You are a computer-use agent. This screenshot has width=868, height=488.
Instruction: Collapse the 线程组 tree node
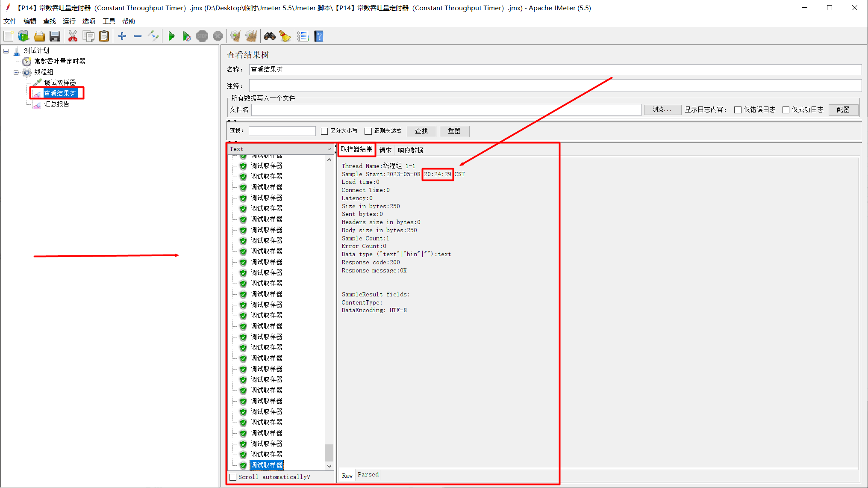(16, 72)
